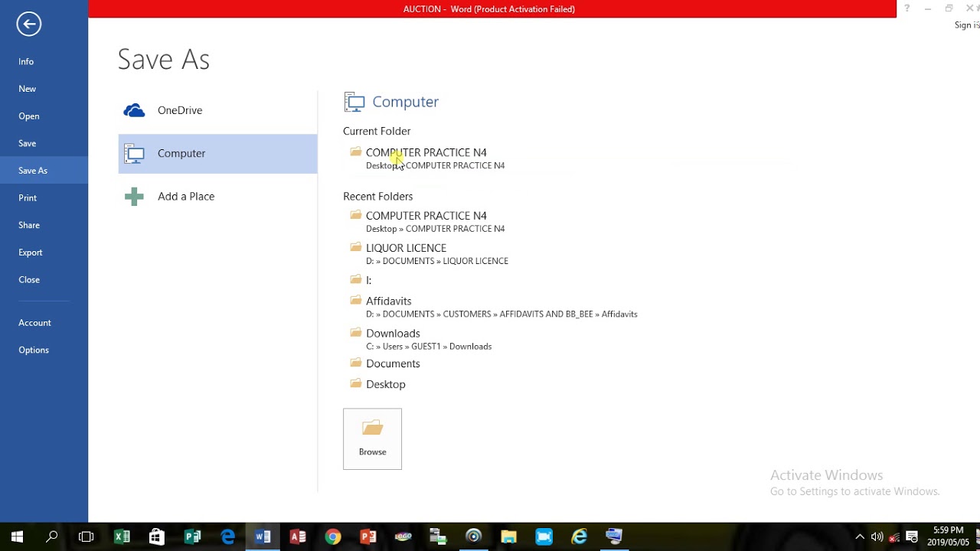Screen dimensions: 980x551
Task: Launch PowerPoint from the taskbar
Action: pos(368,536)
